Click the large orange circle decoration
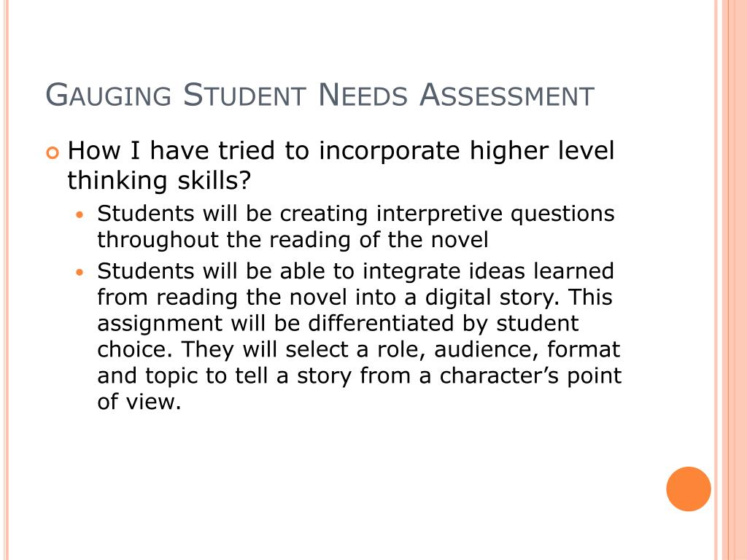Screen dimensions: 747x560 coord(689,489)
